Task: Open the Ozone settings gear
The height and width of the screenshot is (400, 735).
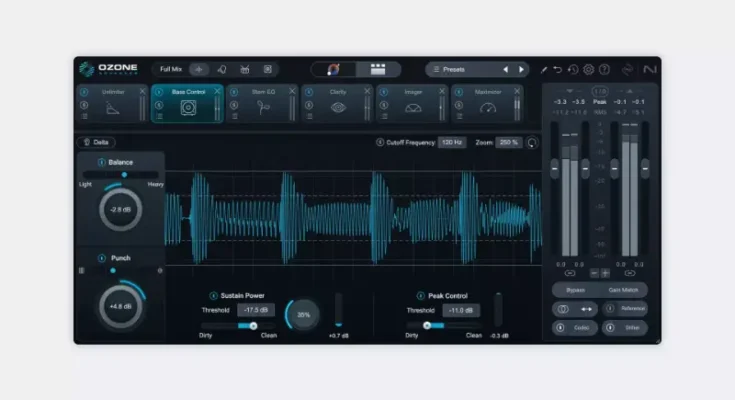Action: [x=588, y=70]
